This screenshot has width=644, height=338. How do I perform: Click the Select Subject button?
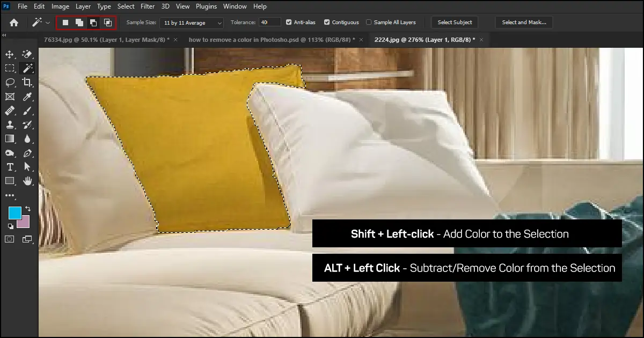click(x=455, y=22)
